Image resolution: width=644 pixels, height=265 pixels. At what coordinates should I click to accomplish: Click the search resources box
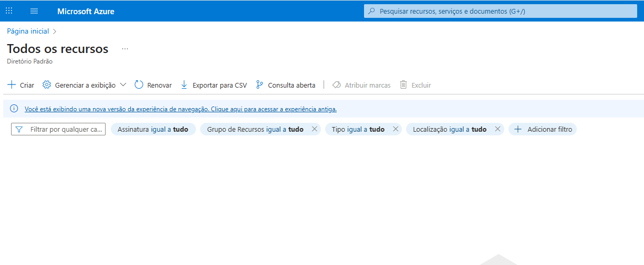[500, 11]
